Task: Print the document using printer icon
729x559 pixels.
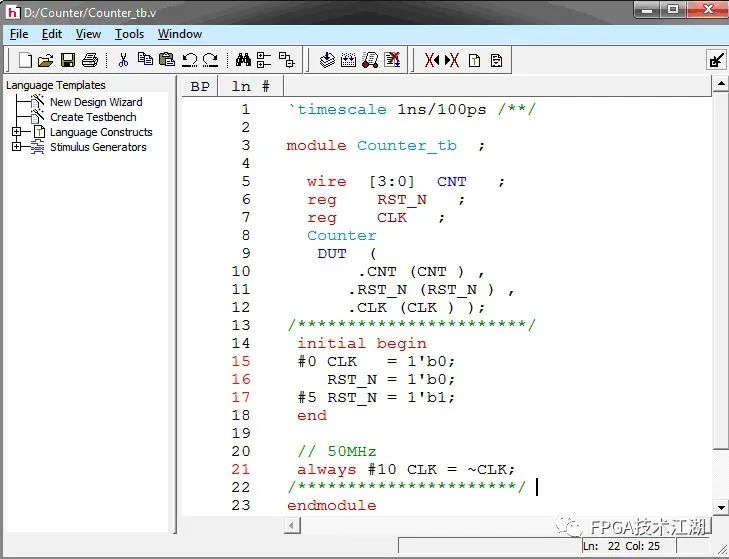Action: [x=90, y=60]
